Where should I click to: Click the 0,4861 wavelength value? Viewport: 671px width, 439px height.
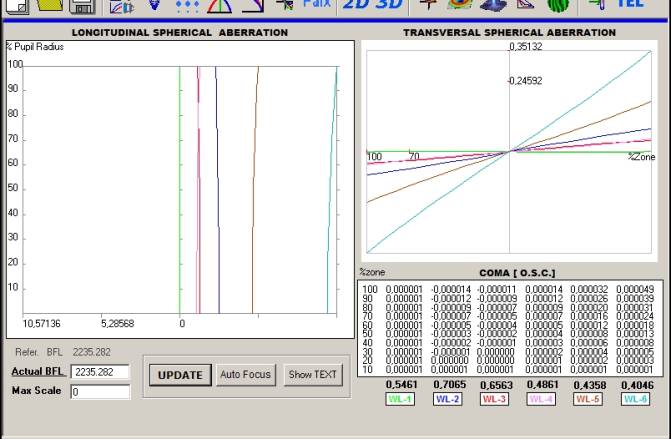(x=543, y=385)
